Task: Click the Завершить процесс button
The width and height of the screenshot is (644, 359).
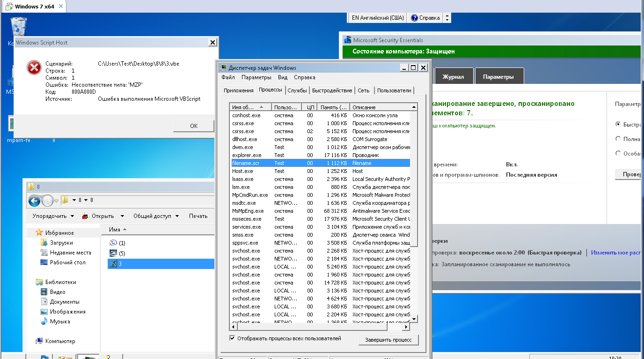Action: pyautogui.click(x=388, y=340)
